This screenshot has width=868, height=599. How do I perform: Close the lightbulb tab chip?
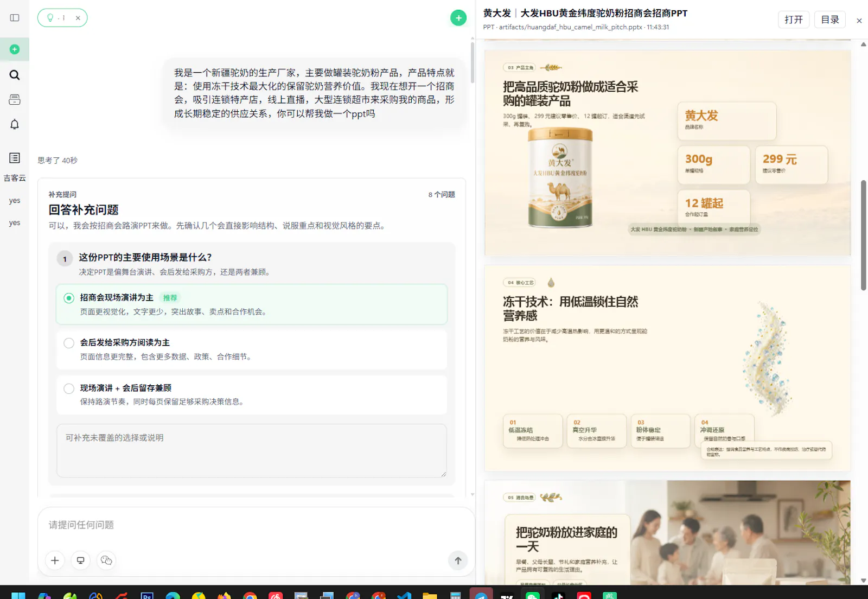click(78, 18)
